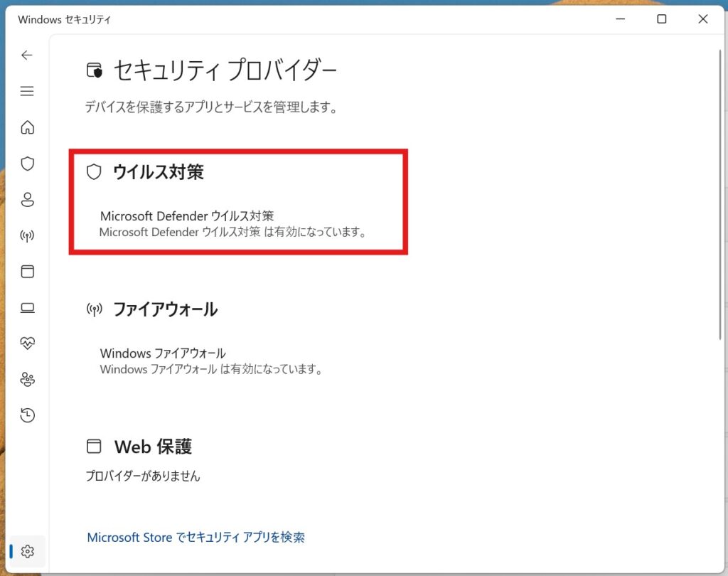The width and height of the screenshot is (728, 576).
Task: Click the ファイアウォール section heading
Action: pos(165,309)
